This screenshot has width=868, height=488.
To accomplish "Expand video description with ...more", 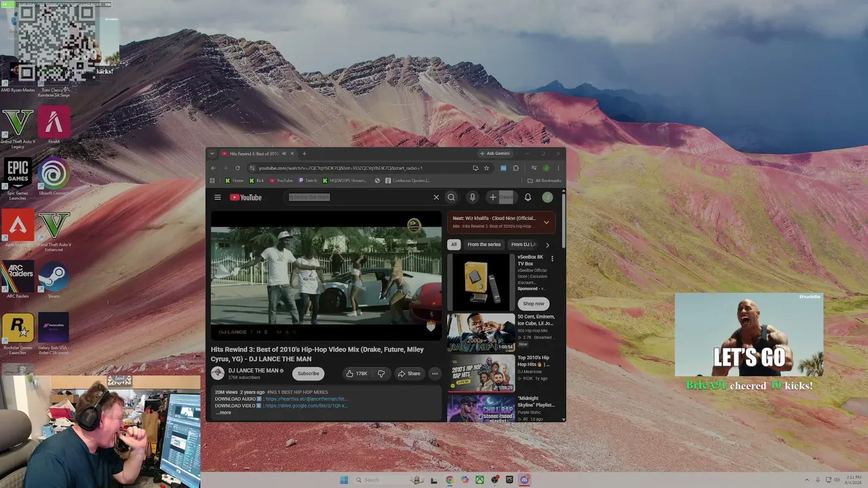I will (x=223, y=413).
